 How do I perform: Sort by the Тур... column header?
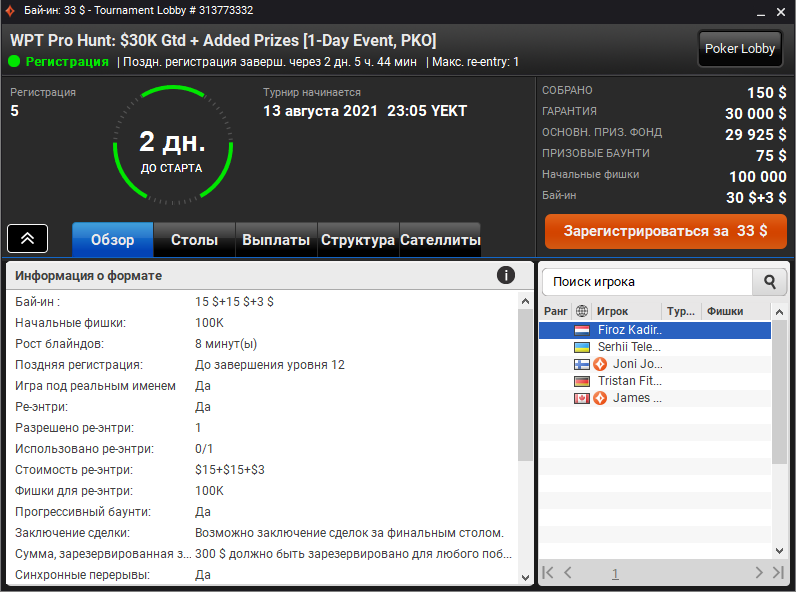coord(681,311)
